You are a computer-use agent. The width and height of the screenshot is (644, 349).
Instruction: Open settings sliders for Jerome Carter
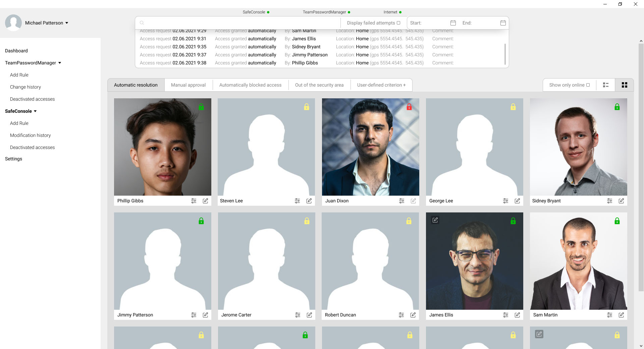click(x=298, y=315)
